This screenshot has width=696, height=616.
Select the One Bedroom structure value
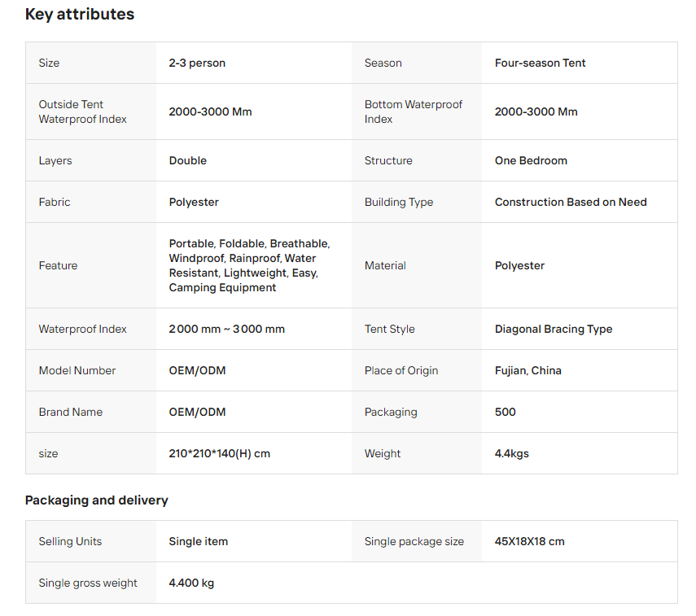click(531, 160)
